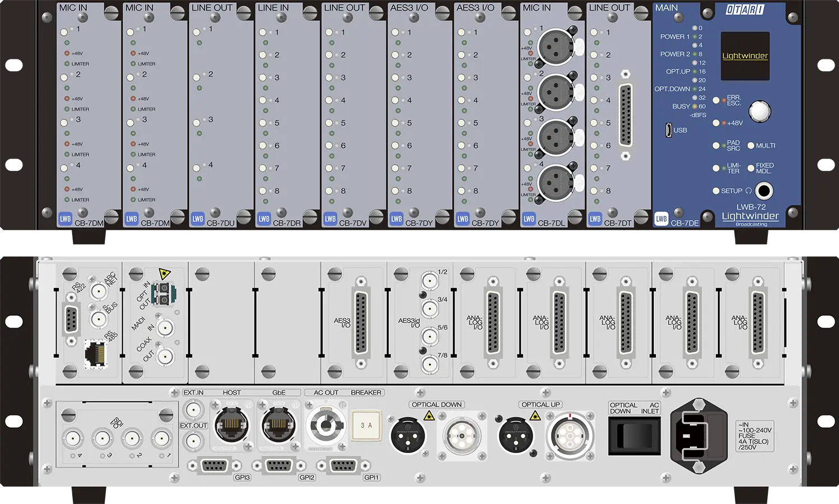
Task: Click the EXT.OUT BNC connector
Action: (194, 441)
